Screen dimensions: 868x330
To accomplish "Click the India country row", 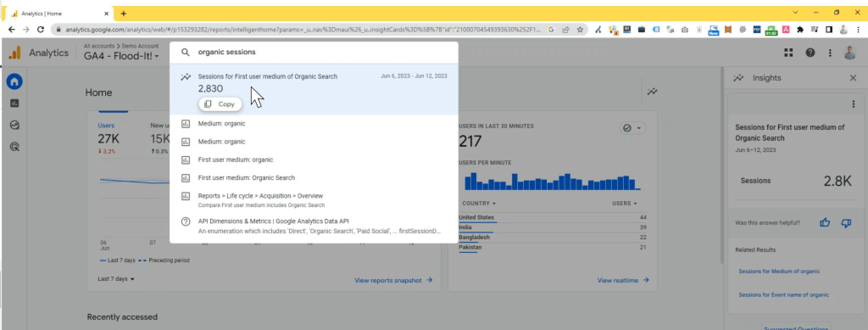I will tap(553, 227).
